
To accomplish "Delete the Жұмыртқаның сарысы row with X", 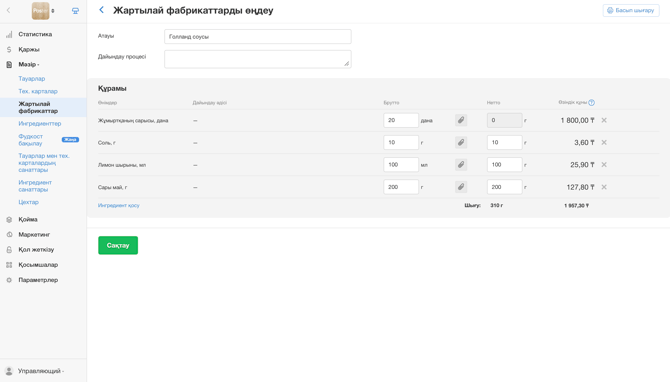I will point(604,120).
